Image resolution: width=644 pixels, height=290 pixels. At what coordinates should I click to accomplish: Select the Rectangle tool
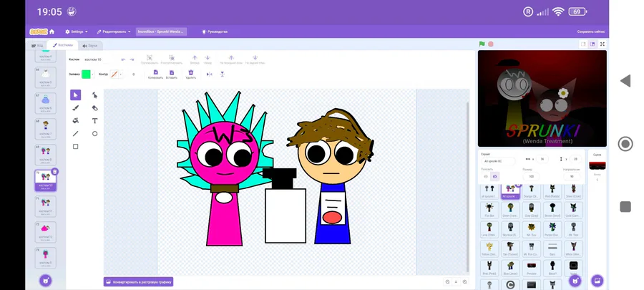point(75,147)
